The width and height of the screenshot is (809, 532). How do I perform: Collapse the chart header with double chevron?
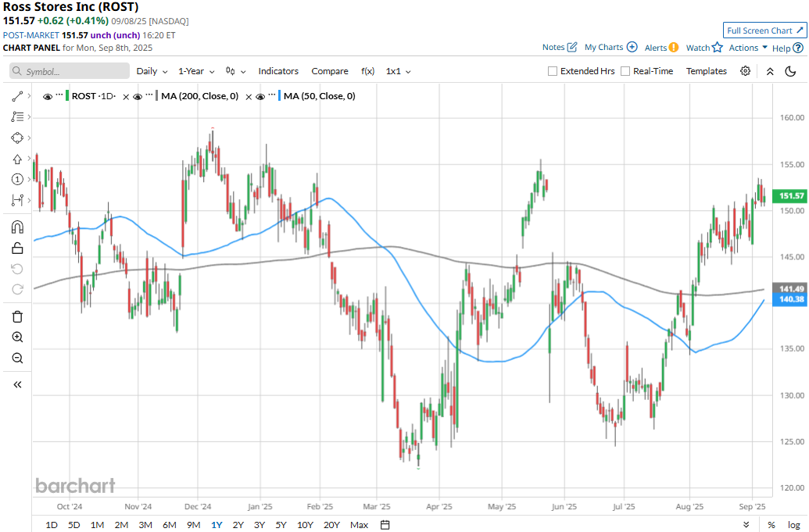pyautogui.click(x=770, y=71)
